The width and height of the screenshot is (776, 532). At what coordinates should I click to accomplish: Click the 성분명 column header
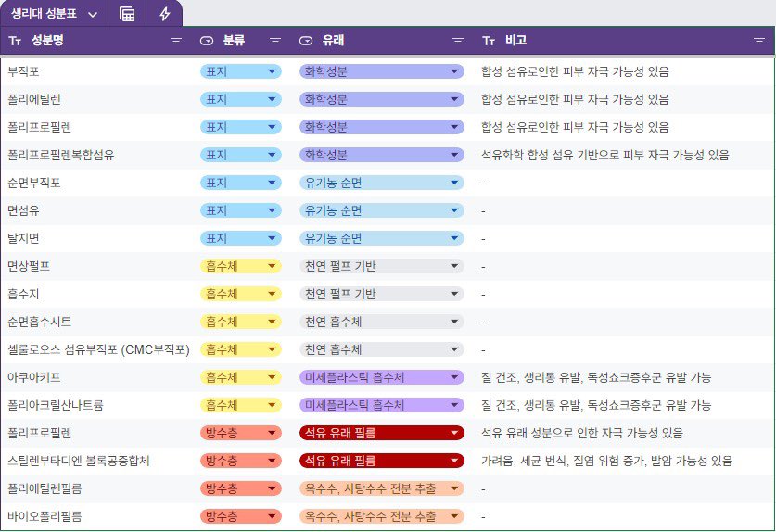point(47,41)
